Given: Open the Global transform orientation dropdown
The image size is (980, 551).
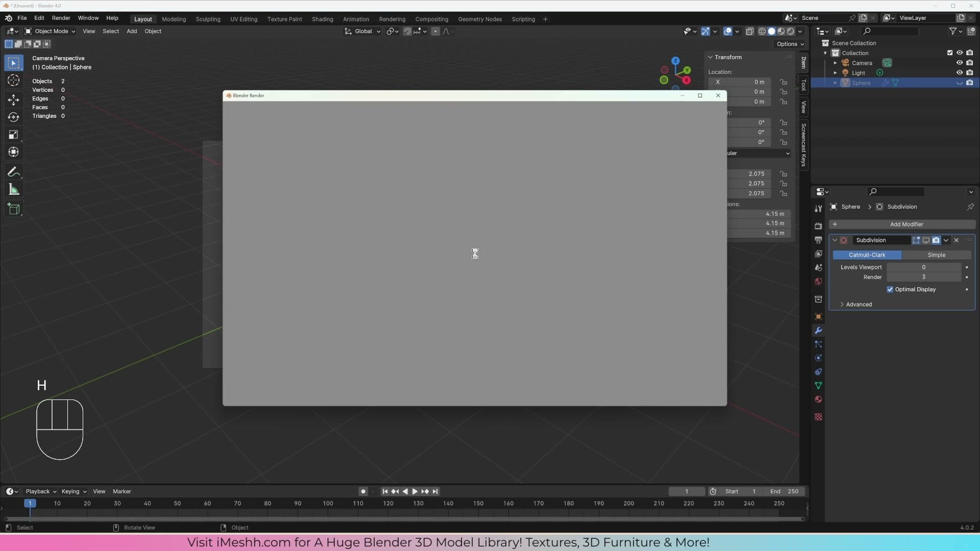Looking at the screenshot, I should pyautogui.click(x=363, y=31).
